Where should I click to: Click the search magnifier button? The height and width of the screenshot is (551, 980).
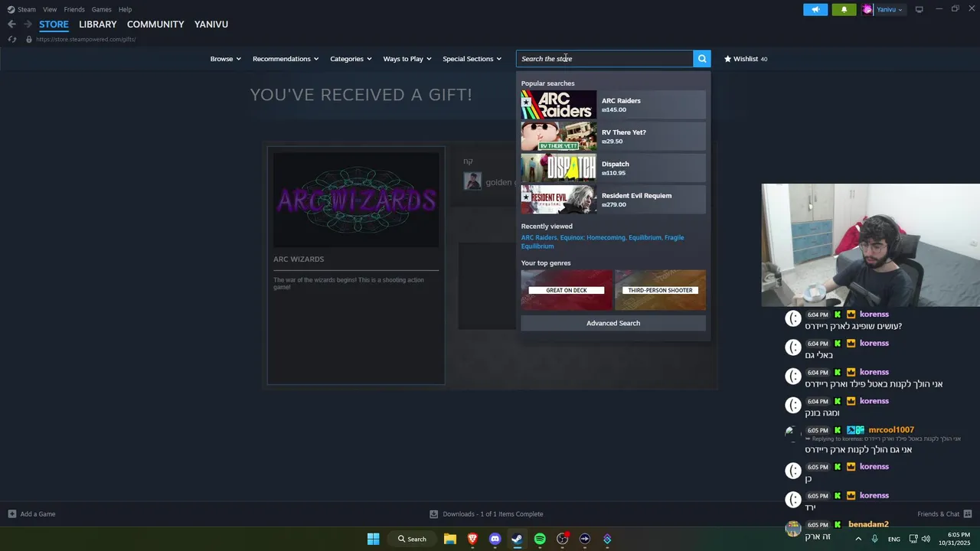coord(702,59)
